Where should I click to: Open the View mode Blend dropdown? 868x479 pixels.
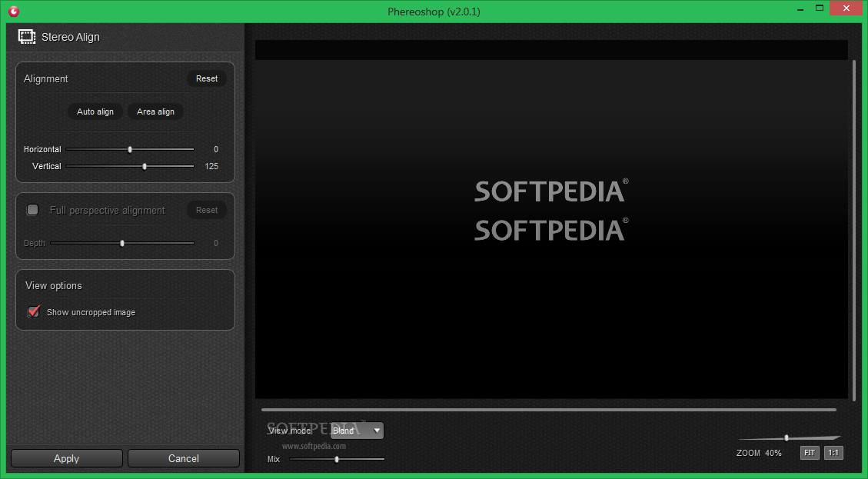pos(357,431)
